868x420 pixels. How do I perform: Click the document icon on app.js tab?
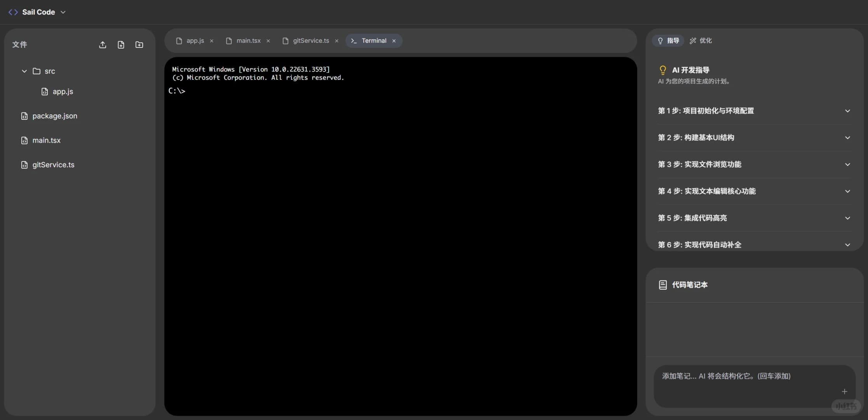click(179, 41)
